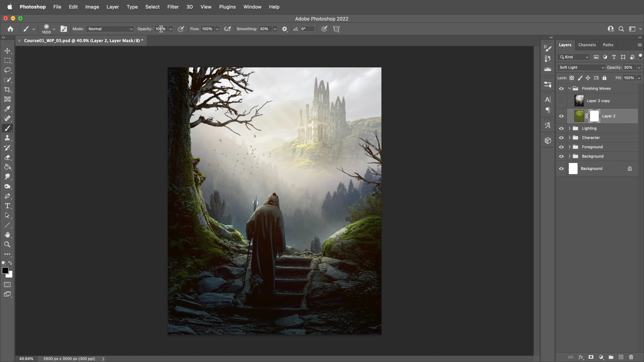This screenshot has height=362, width=644.
Task: Expand the Lighting group
Action: coord(570,128)
